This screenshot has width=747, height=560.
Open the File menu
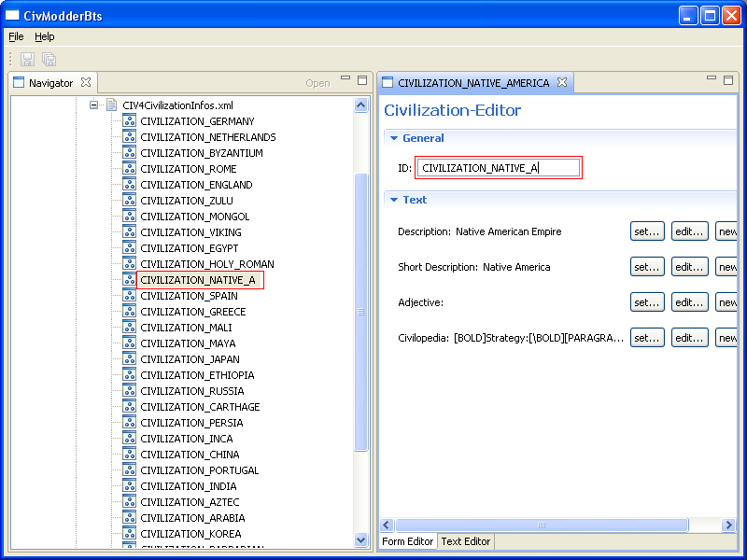click(16, 36)
